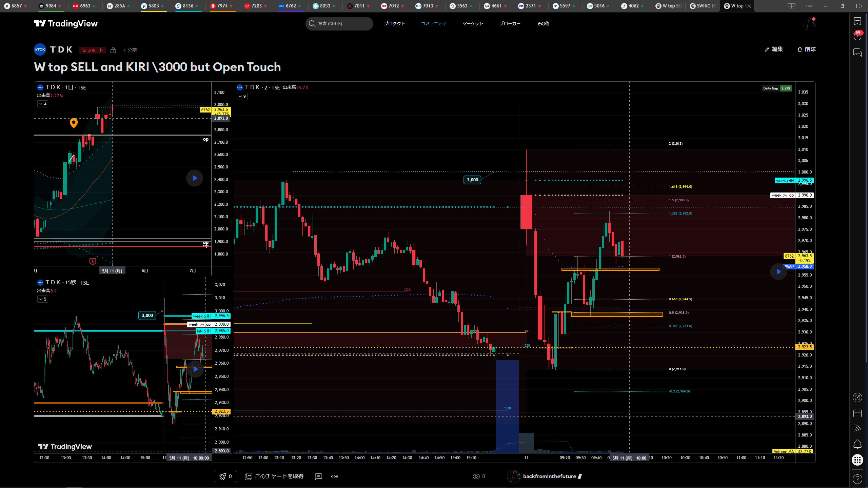This screenshot has height=488, width=868.
Task: Switch to the 7974 tab
Action: (x=222, y=6)
